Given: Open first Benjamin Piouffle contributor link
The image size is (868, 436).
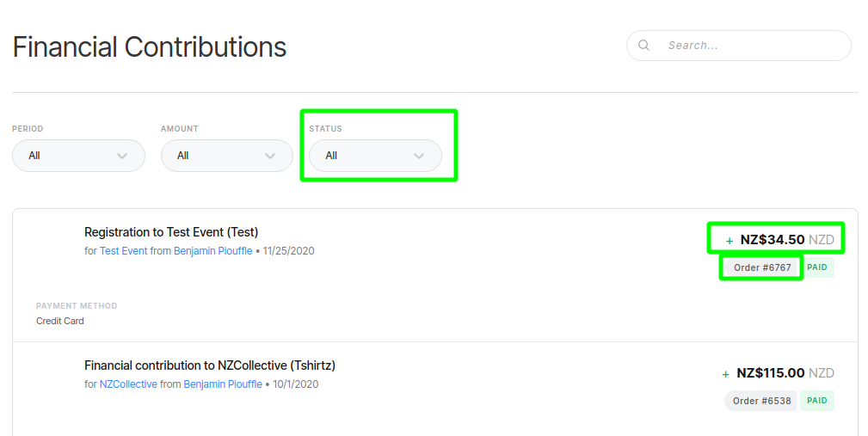Looking at the screenshot, I should tap(213, 250).
